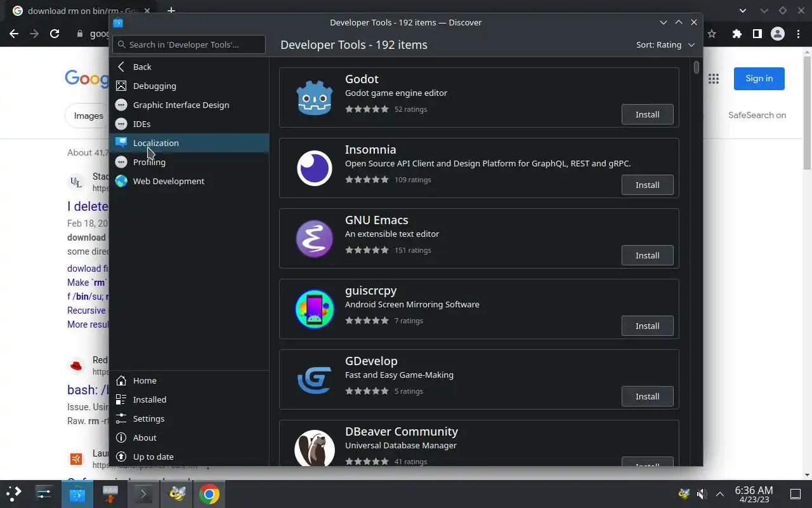812x508 pixels.
Task: Click the volume icon in system tray
Action: tap(702, 494)
